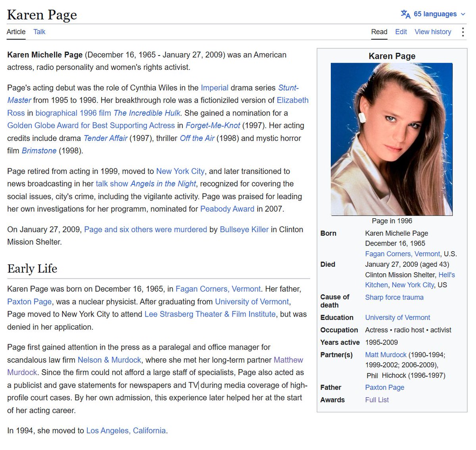476x450 pixels.
Task: Click the 'Page in 1996' photo caption
Action: (392, 221)
